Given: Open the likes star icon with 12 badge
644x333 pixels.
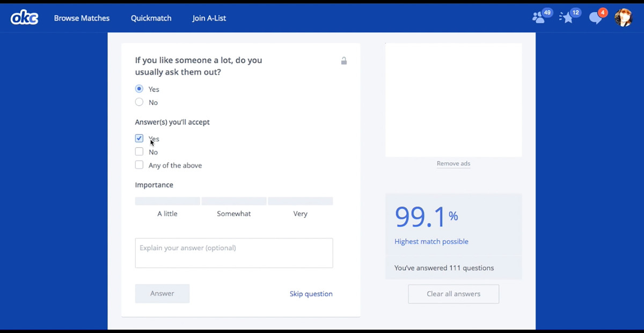Looking at the screenshot, I should [x=567, y=18].
